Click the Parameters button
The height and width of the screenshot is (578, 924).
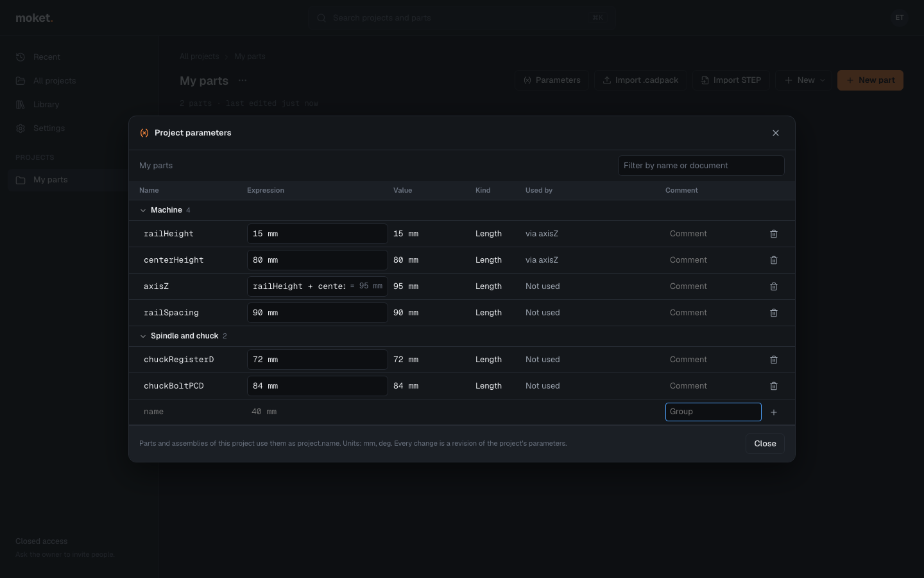coord(552,80)
